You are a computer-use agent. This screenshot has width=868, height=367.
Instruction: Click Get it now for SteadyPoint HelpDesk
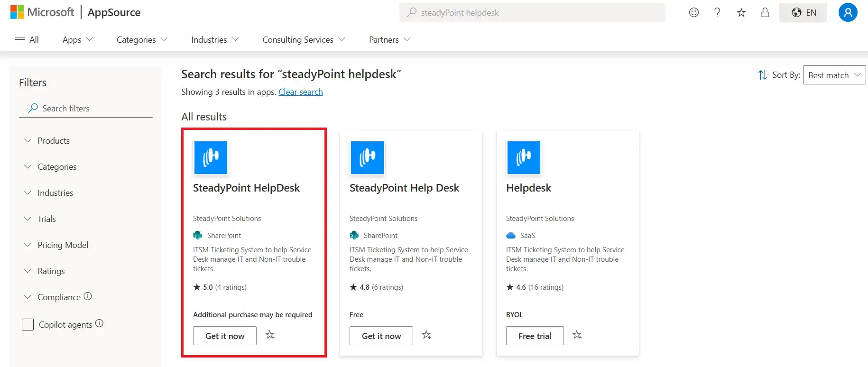225,336
